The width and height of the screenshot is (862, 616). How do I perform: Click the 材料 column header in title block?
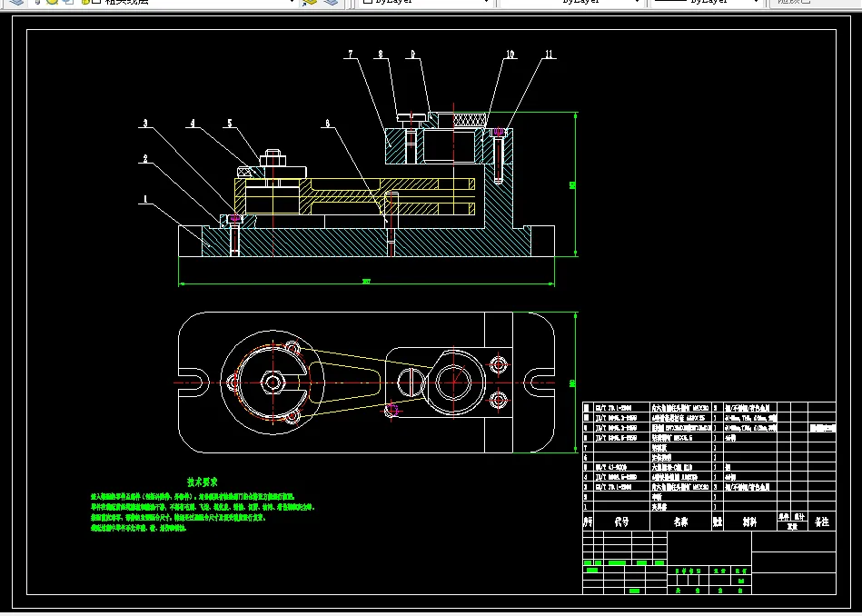coord(749,522)
